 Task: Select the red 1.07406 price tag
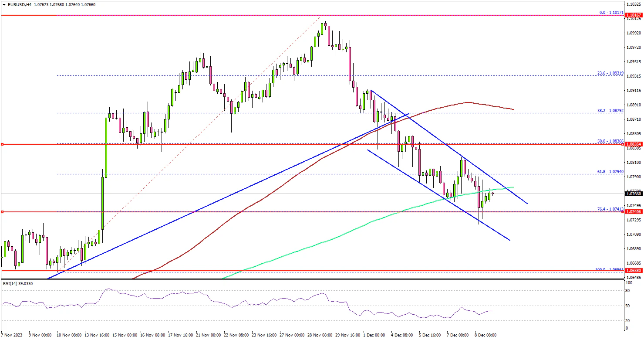tap(634, 212)
